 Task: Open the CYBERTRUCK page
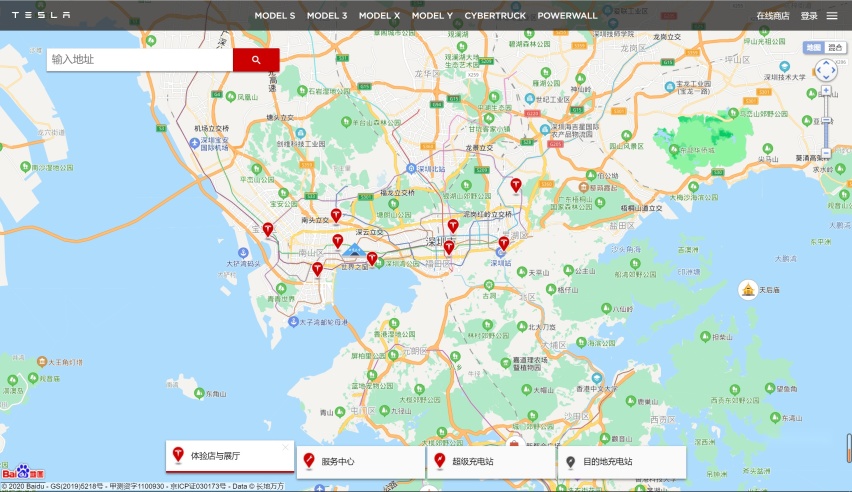495,16
